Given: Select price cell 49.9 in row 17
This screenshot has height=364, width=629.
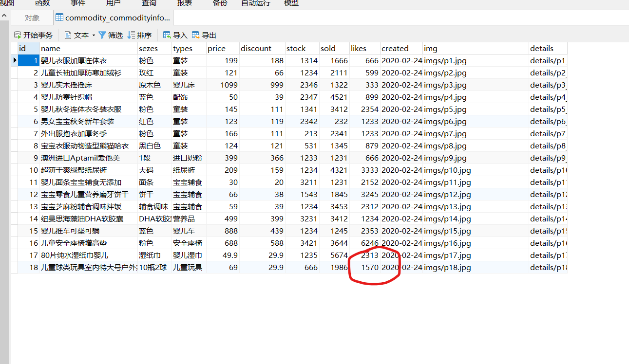Looking at the screenshot, I should [223, 255].
